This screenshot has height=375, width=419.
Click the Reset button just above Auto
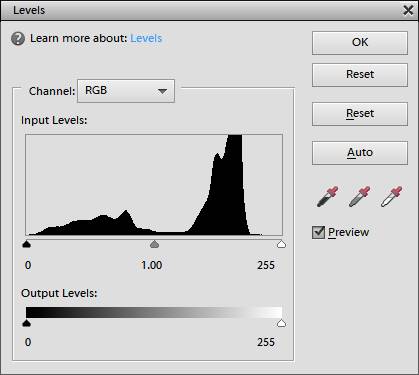pos(360,114)
